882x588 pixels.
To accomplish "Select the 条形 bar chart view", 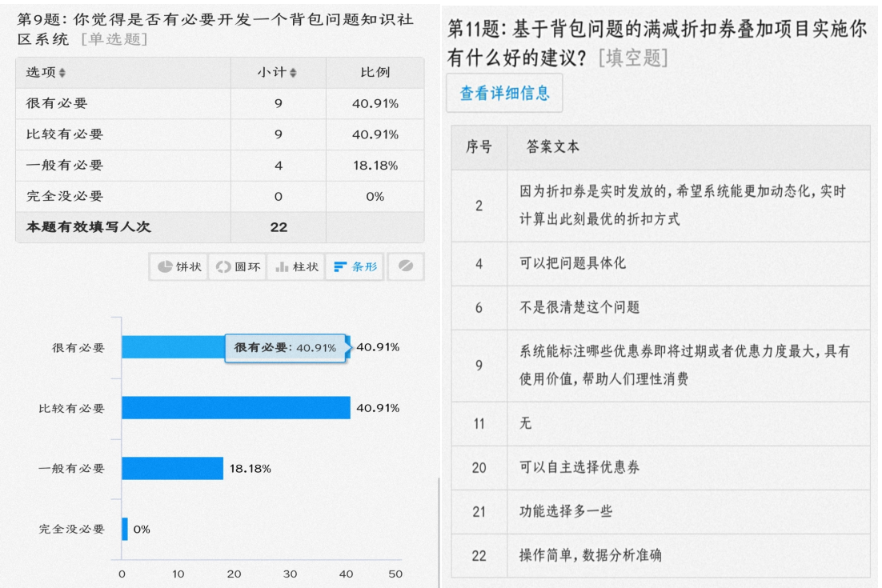I will coord(355,267).
